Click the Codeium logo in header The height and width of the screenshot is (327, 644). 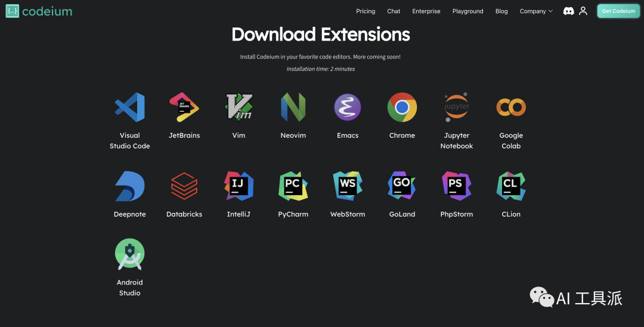click(39, 11)
